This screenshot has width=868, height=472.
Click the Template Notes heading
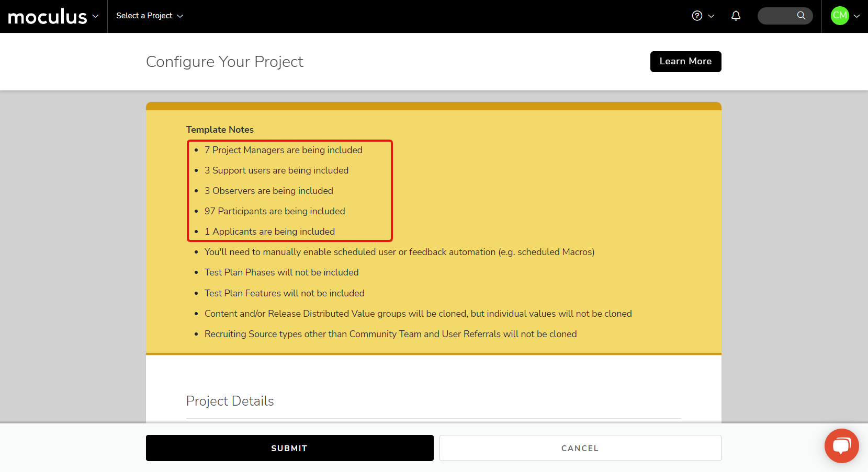(220, 130)
